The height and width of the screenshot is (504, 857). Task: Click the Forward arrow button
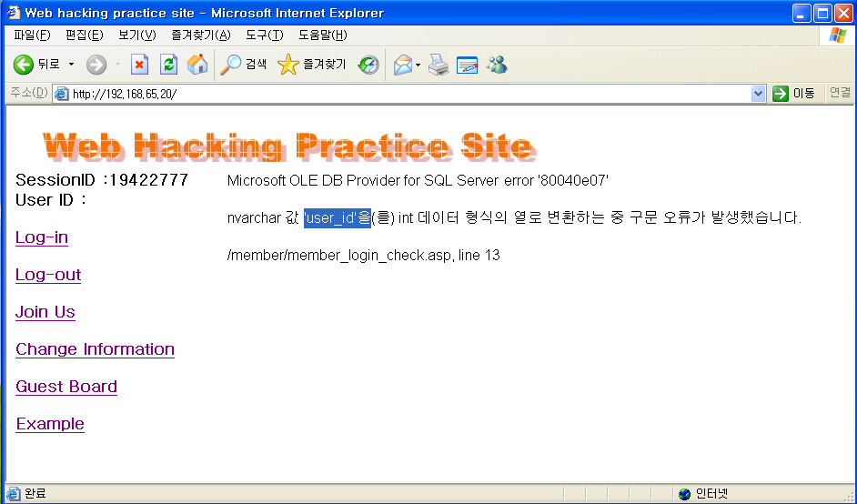(96, 65)
